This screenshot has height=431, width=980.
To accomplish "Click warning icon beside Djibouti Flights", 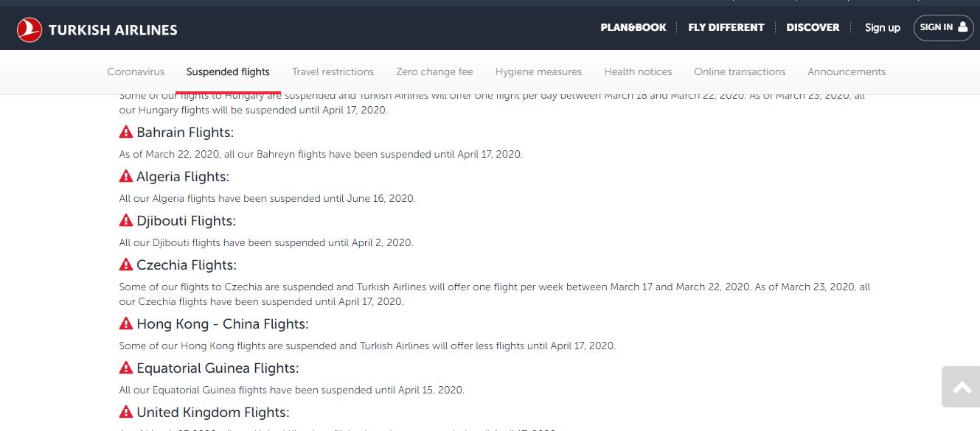I will [x=126, y=221].
